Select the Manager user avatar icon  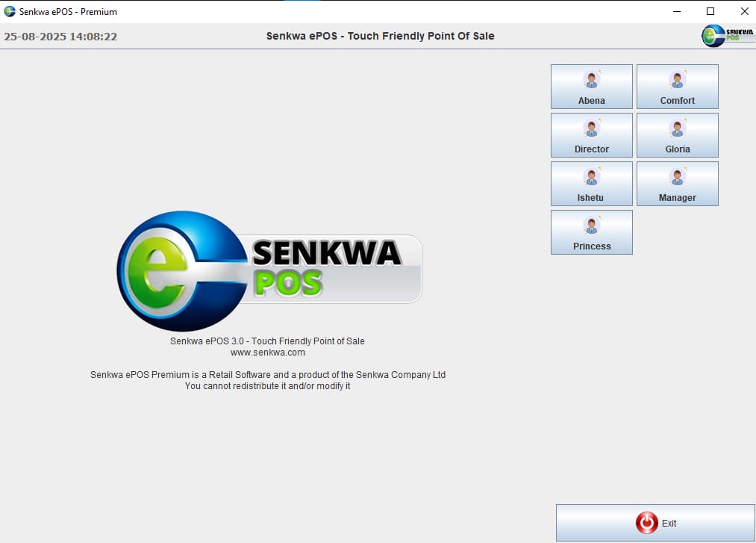pyautogui.click(x=677, y=177)
